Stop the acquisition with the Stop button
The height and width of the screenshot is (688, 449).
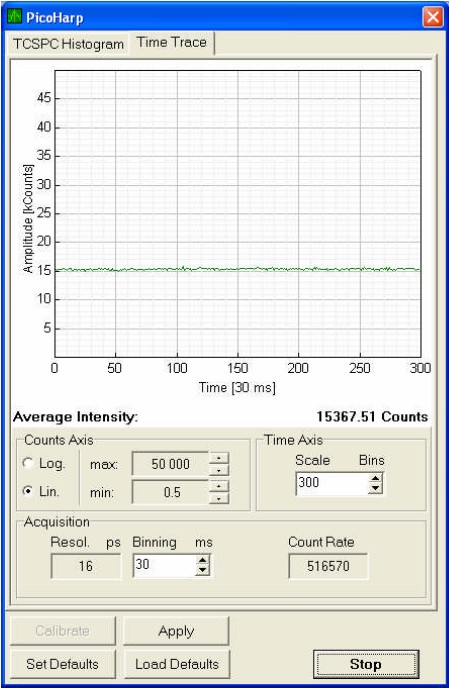point(366,664)
